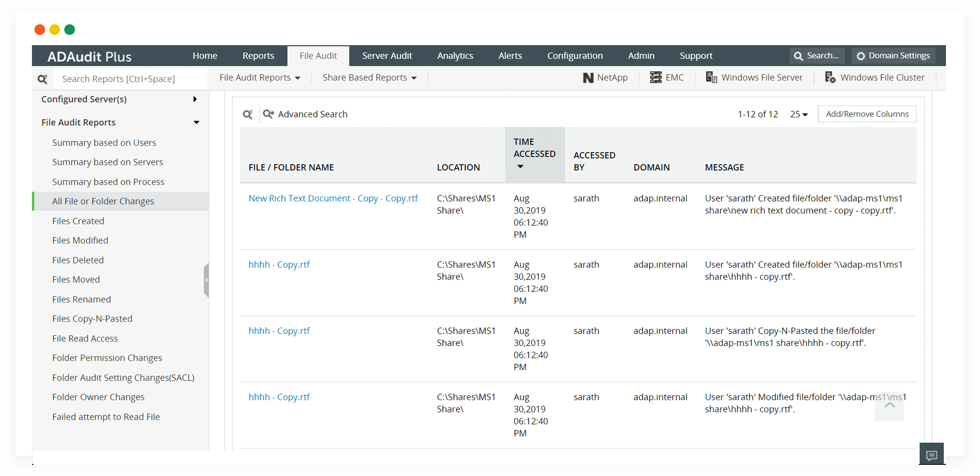Viewport: 980px width, 476px height.
Task: Change rows per page from 25
Action: coord(799,114)
